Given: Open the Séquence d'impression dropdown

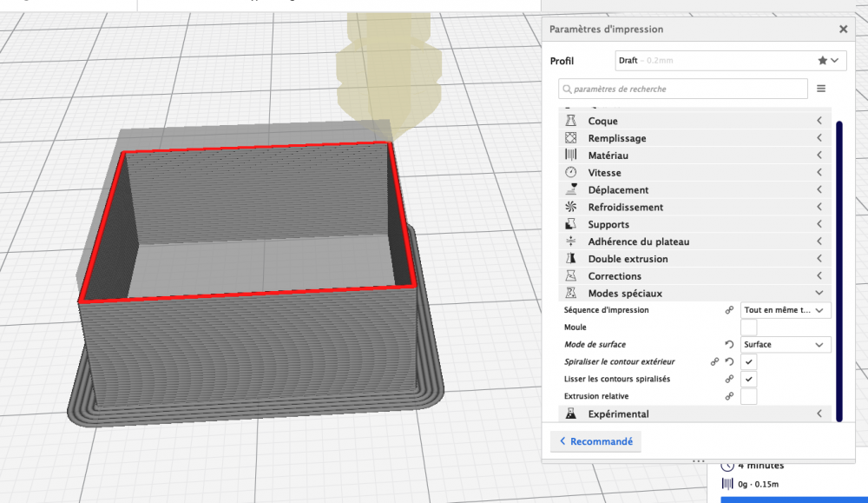Looking at the screenshot, I should point(785,310).
